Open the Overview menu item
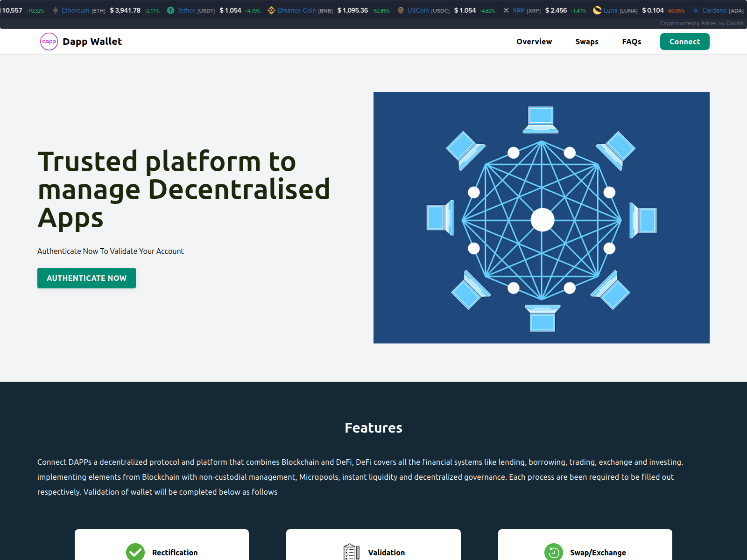This screenshot has width=747, height=560. pyautogui.click(x=534, y=42)
